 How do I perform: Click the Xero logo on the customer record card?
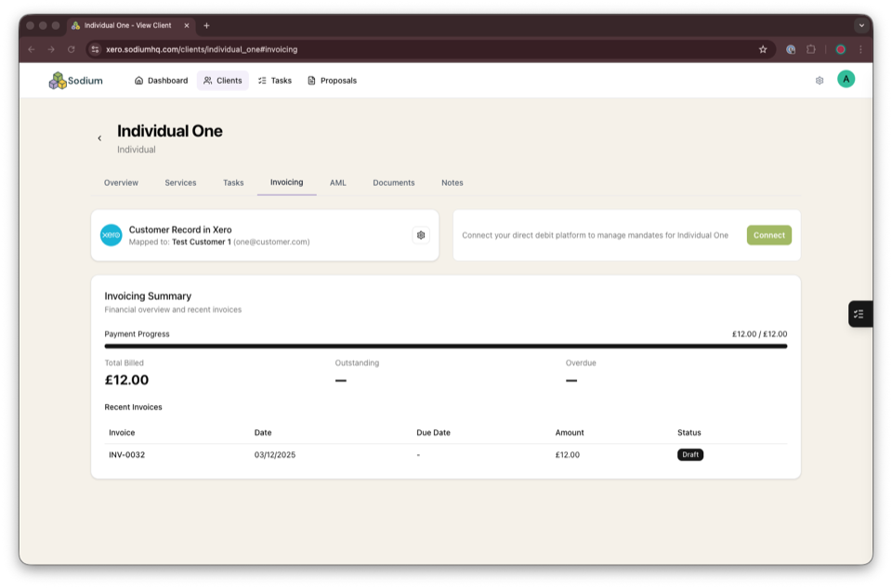pyautogui.click(x=111, y=235)
